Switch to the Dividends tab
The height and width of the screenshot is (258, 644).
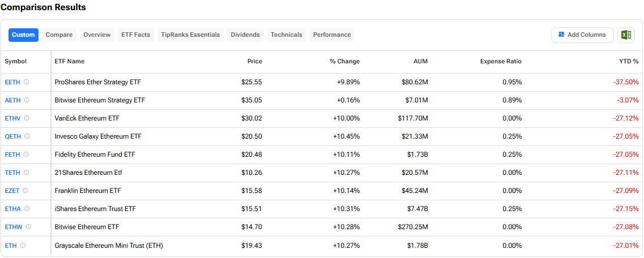(x=245, y=35)
